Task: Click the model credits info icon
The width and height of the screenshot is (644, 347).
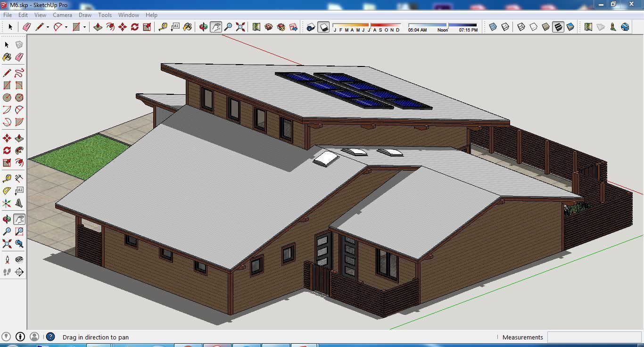Action: tap(20, 337)
